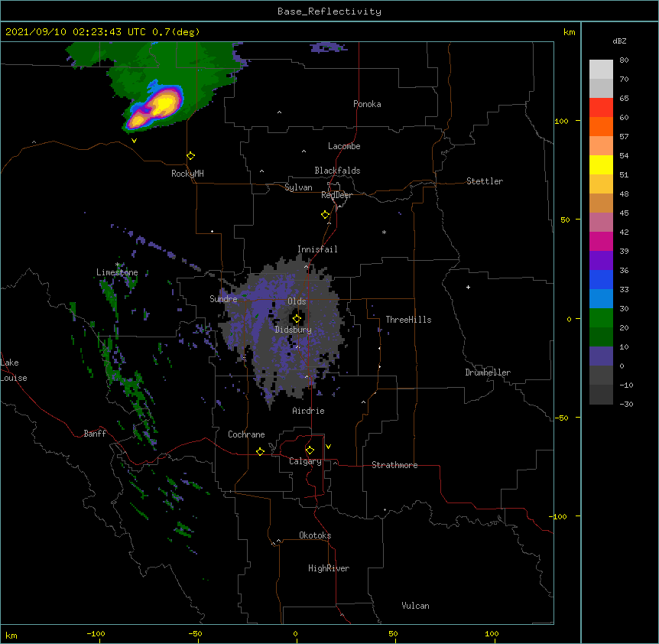Select the yellow diamond marker south of RedDeer
The height and width of the screenshot is (644, 659).
pyautogui.click(x=326, y=215)
